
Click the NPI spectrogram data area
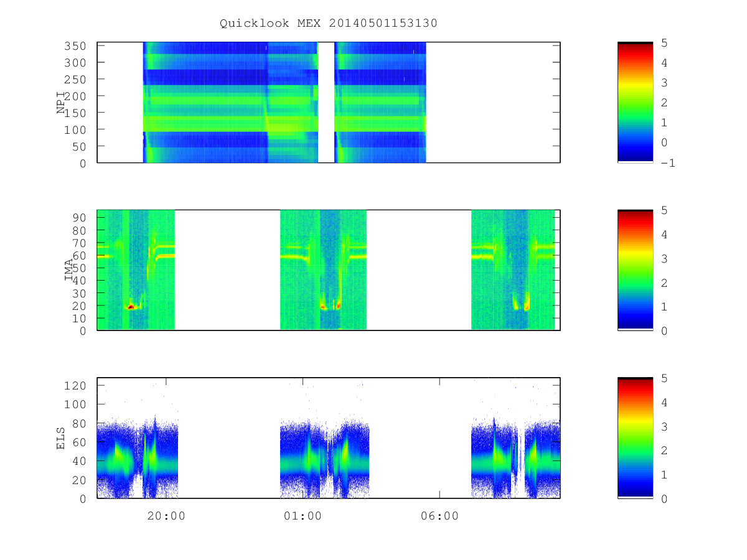[x=329, y=103]
